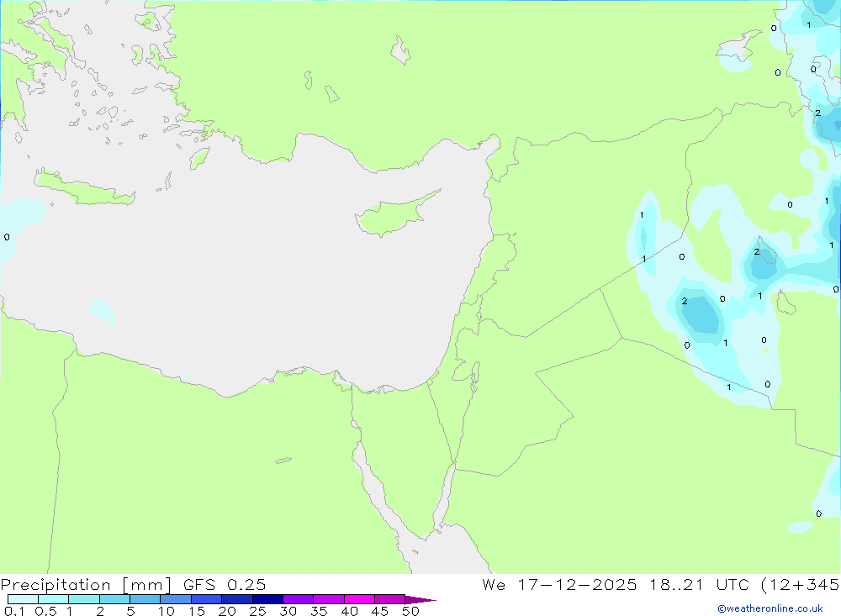Viewport: 841px width, 616px height.
Task: Click the 'Precipitation [mm]' title text
Action: tap(86, 585)
